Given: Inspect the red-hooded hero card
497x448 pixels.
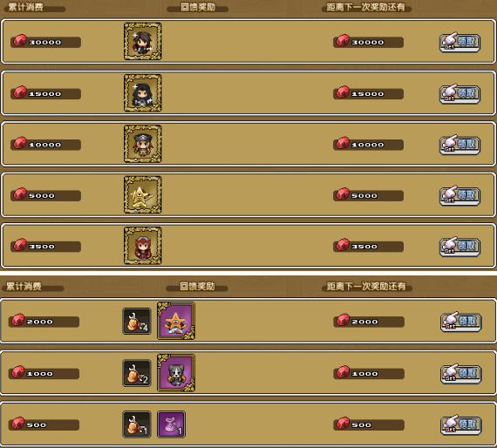Looking at the screenshot, I should click(x=143, y=246).
